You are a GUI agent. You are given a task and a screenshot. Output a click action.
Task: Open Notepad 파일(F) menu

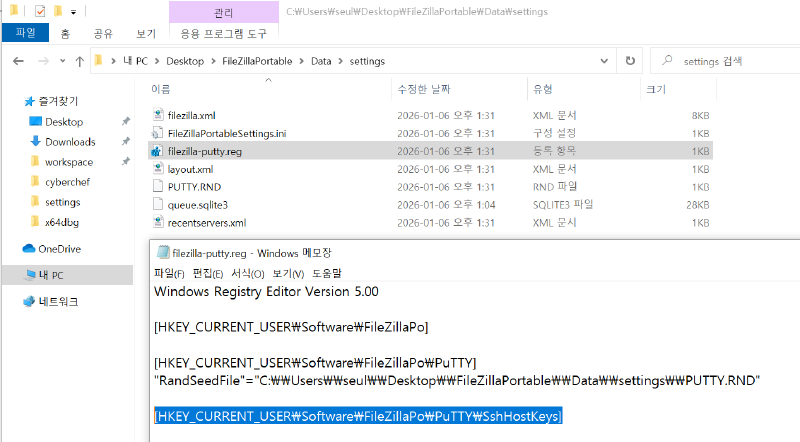[x=169, y=274]
